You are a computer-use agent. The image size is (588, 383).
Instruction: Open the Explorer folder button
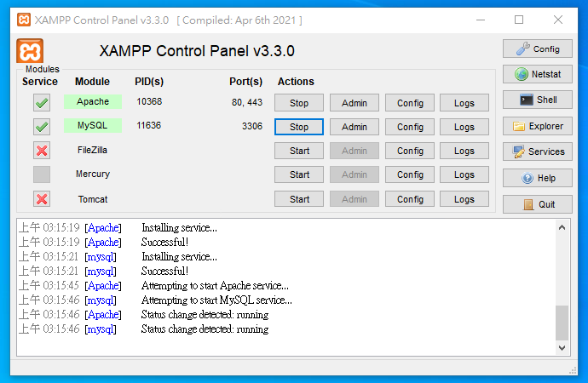(537, 126)
